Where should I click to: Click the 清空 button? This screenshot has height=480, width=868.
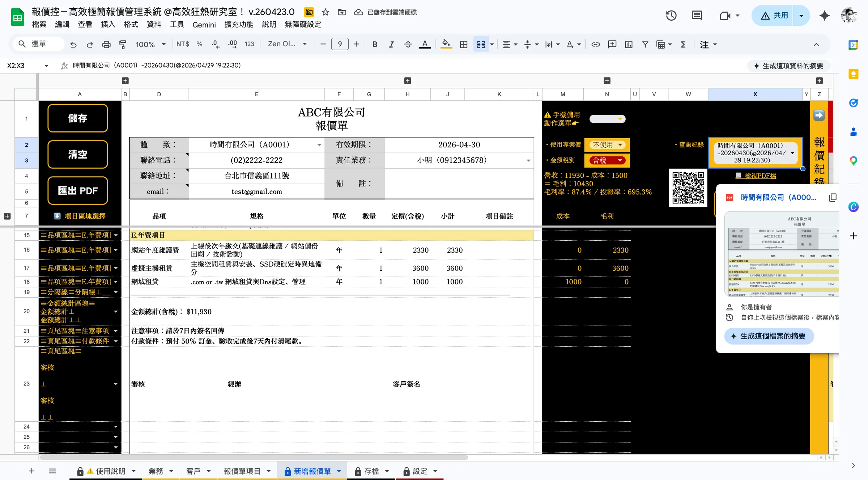point(78,155)
